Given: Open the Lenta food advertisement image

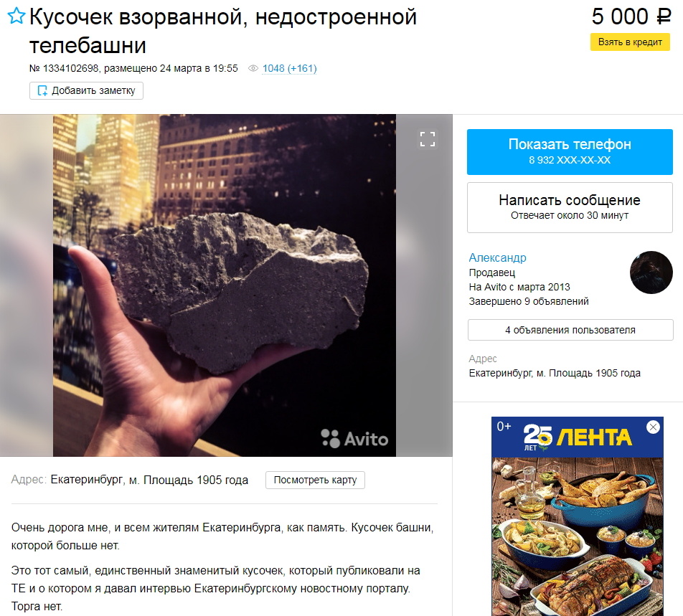Looking at the screenshot, I should [x=577, y=536].
